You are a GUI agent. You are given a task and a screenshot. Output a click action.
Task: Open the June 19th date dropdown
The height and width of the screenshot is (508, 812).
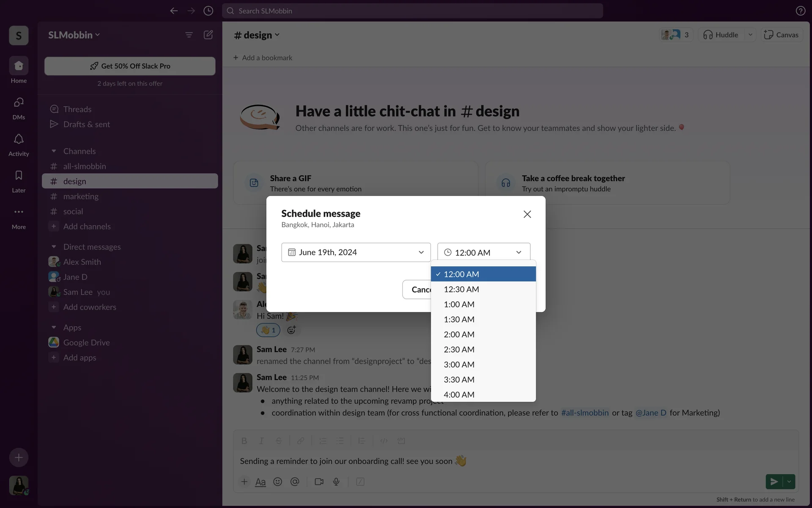pyautogui.click(x=356, y=252)
